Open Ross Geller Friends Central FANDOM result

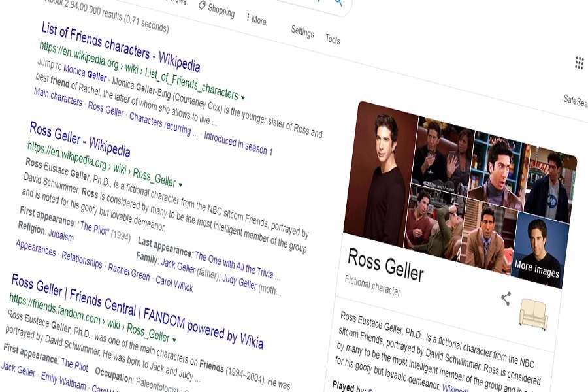(137, 312)
